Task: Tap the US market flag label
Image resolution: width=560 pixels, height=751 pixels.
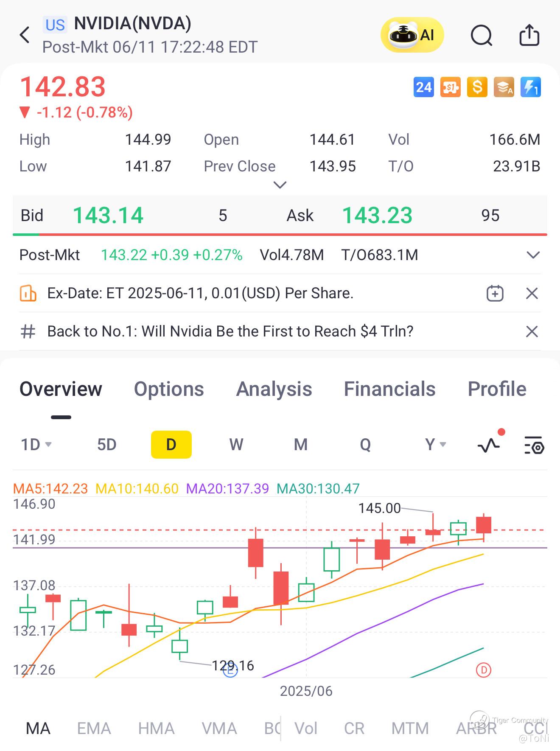Action: click(x=55, y=25)
